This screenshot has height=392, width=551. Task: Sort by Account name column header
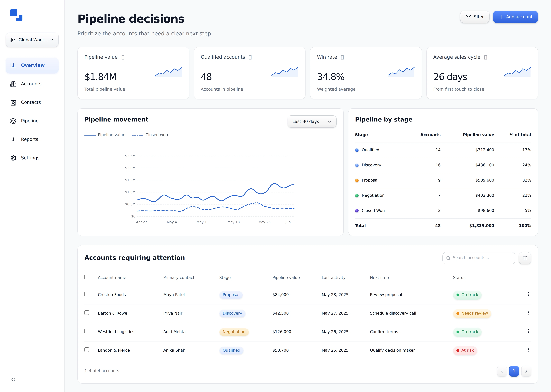click(112, 278)
